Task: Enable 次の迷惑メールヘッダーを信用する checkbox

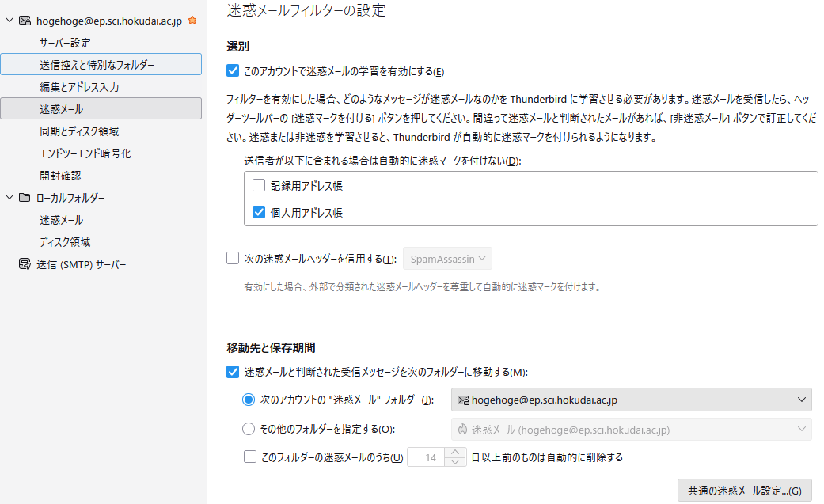Action: click(233, 258)
